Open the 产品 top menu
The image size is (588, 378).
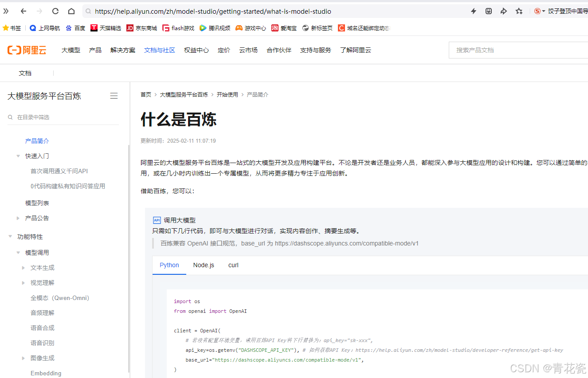[x=95, y=50]
